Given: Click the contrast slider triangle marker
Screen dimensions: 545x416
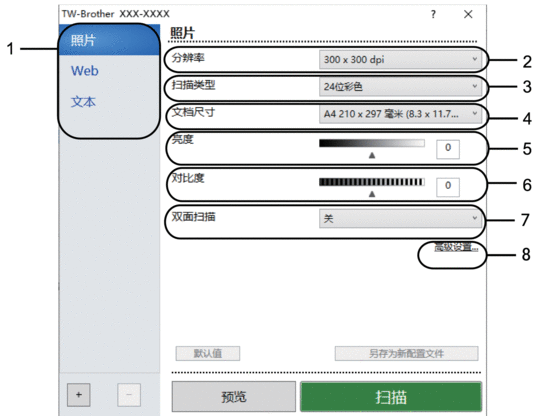Looking at the screenshot, I should pos(372,194).
